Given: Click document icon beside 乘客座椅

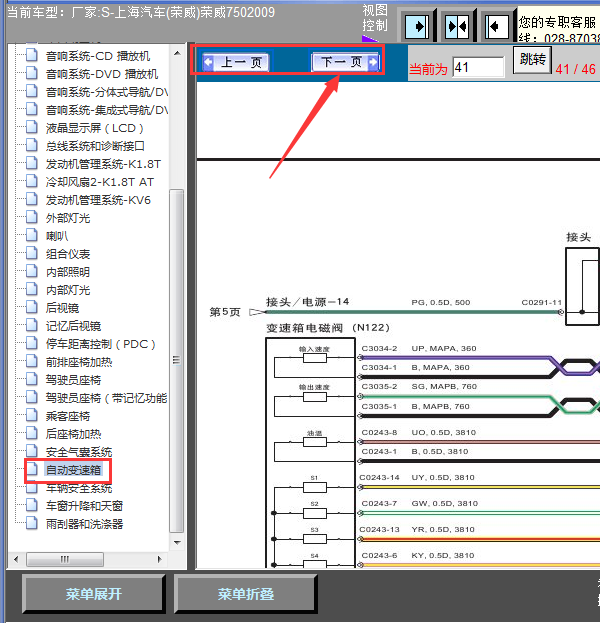Looking at the screenshot, I should tap(32, 415).
